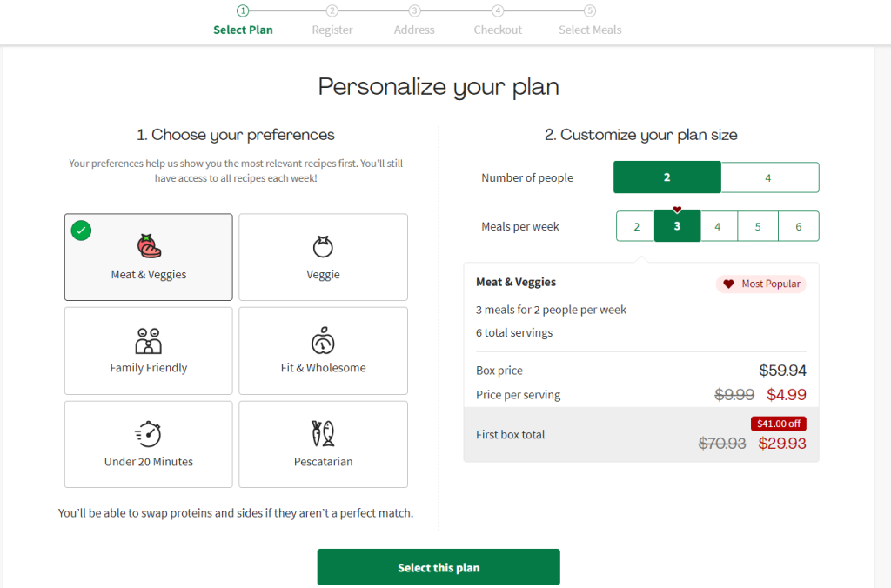Screen dimensions: 891x588
Task: Click the Pescatarian fish and carrot icon
Action: pyautogui.click(x=323, y=433)
